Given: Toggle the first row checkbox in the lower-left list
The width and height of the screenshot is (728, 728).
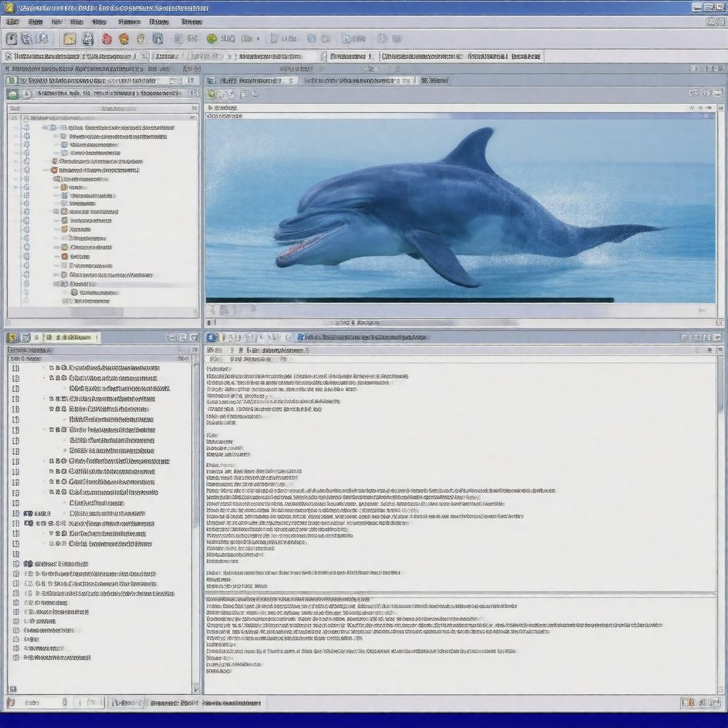Looking at the screenshot, I should (16, 368).
